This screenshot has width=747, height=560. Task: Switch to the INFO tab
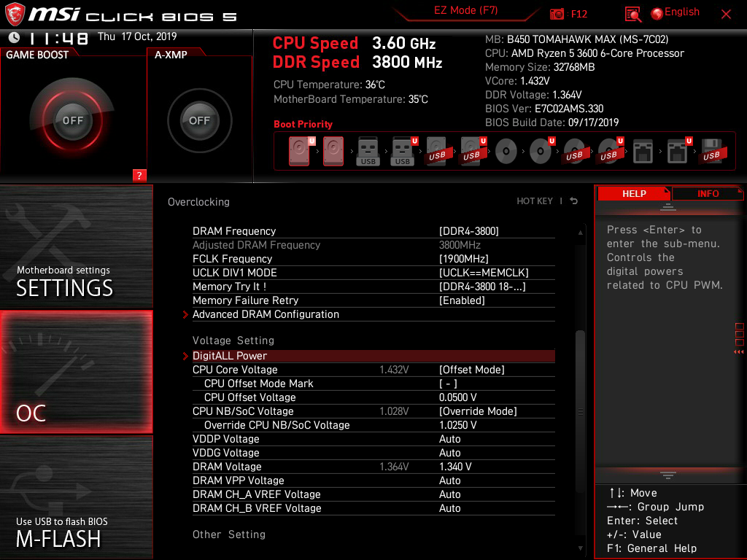[x=708, y=194]
